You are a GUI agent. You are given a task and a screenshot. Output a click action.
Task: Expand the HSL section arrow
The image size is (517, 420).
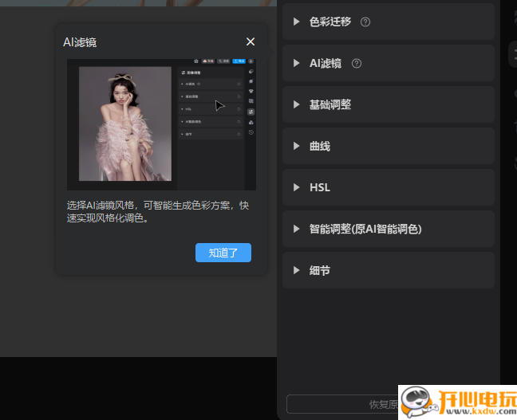(x=297, y=187)
